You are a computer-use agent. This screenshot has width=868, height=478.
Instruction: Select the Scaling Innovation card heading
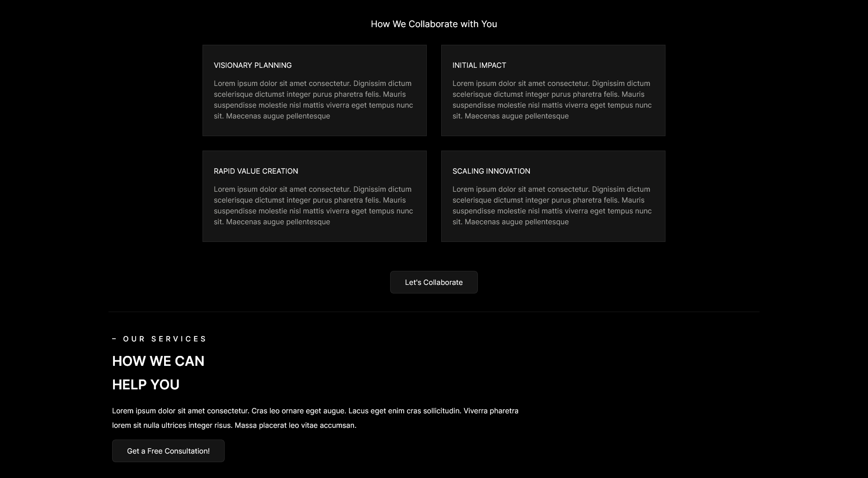coord(491,171)
